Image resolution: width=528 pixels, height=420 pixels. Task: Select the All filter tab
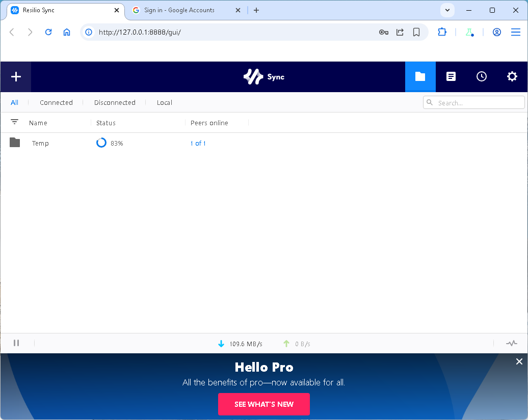click(x=14, y=102)
